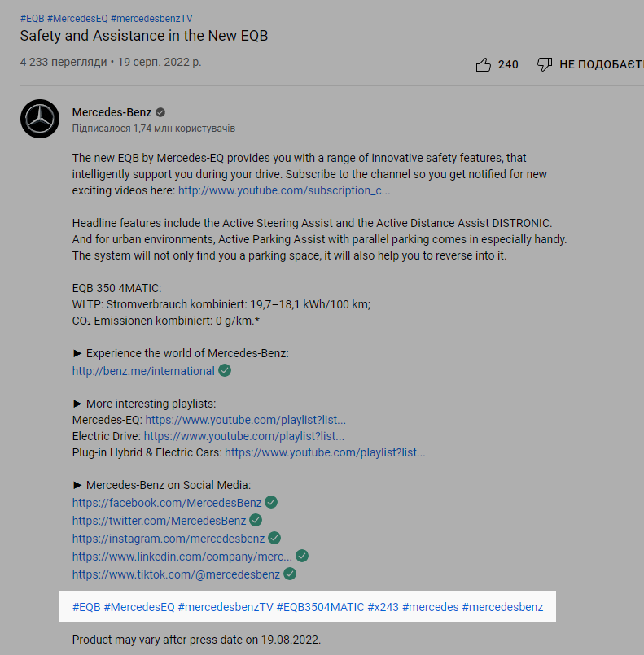
Task: Visit the Mercedes-Benz TikTok link
Action: pyautogui.click(x=176, y=574)
